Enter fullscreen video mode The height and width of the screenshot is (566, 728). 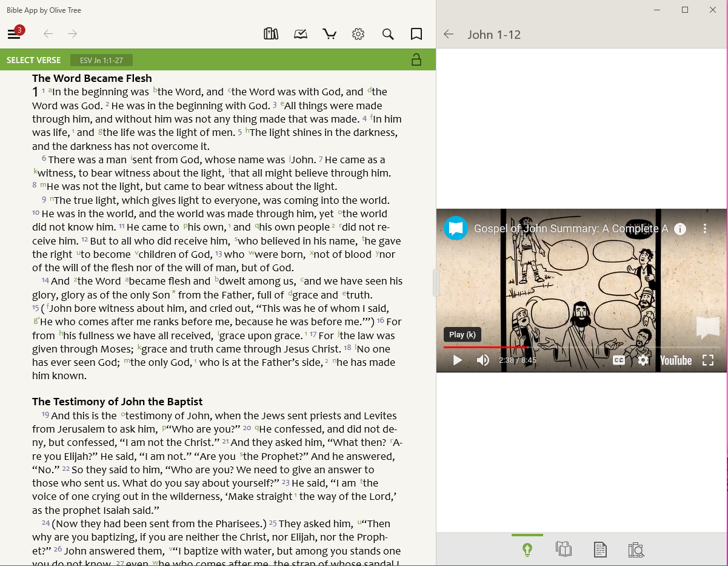707,360
